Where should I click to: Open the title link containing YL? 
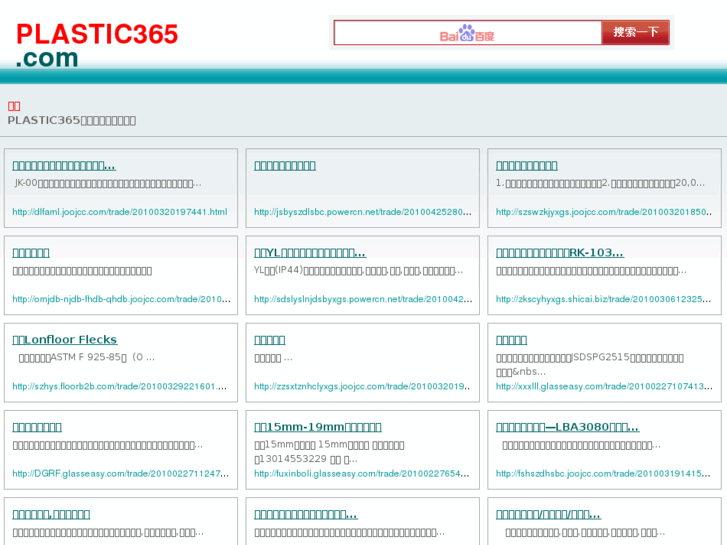coord(310,253)
